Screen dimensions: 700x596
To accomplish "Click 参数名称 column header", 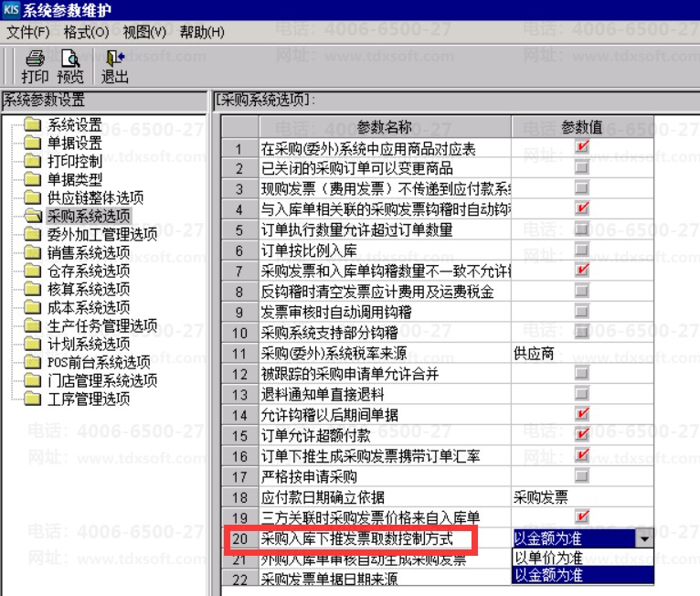I will tap(385, 127).
